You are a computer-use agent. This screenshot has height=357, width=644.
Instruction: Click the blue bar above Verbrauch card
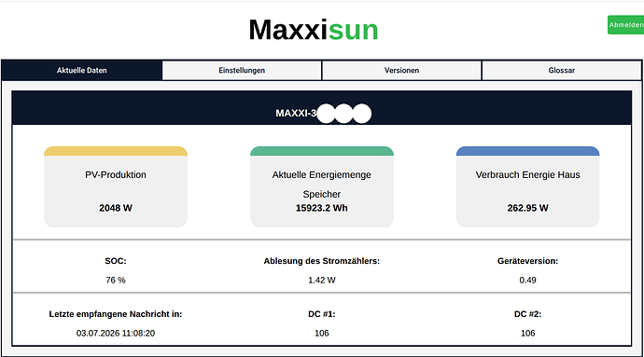tap(527, 151)
